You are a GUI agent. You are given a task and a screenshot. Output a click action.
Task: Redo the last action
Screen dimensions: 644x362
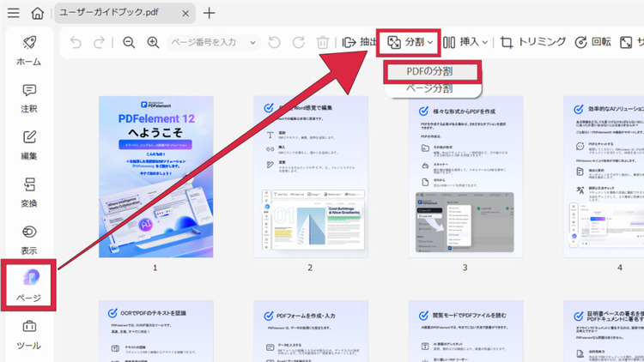[99, 42]
